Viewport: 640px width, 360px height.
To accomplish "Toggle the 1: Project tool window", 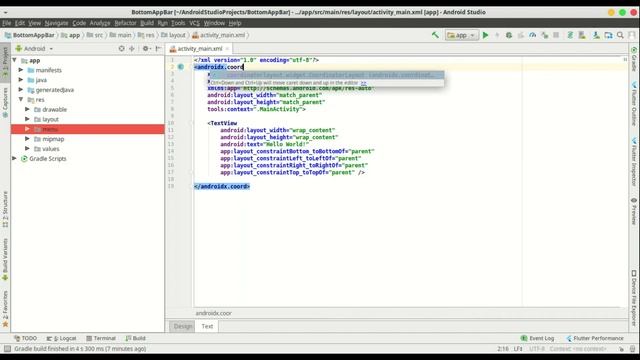I will (x=5, y=61).
